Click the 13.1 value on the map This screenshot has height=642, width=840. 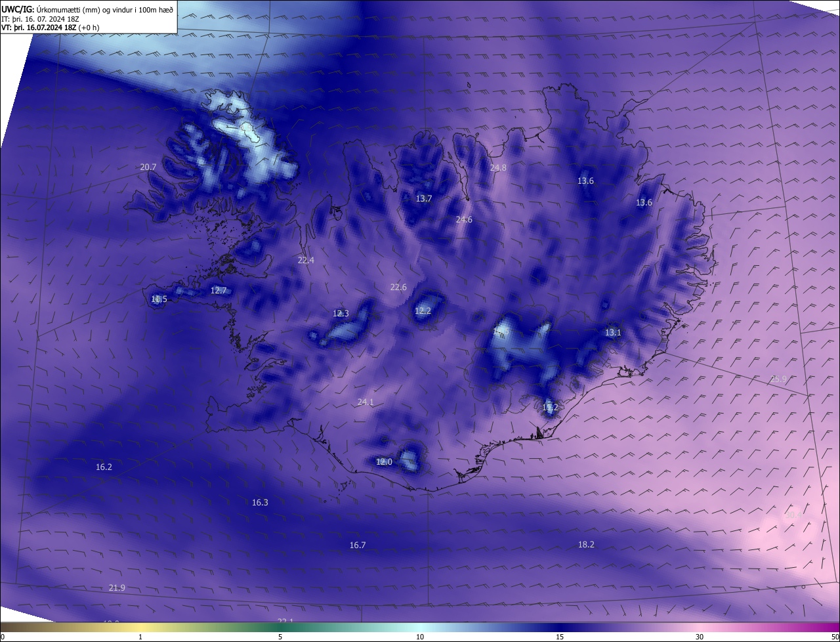(613, 333)
